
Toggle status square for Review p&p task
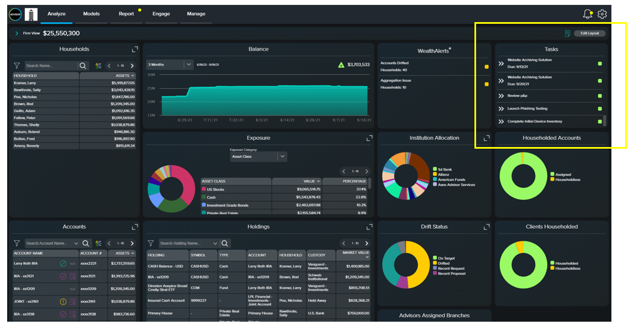[x=600, y=96]
